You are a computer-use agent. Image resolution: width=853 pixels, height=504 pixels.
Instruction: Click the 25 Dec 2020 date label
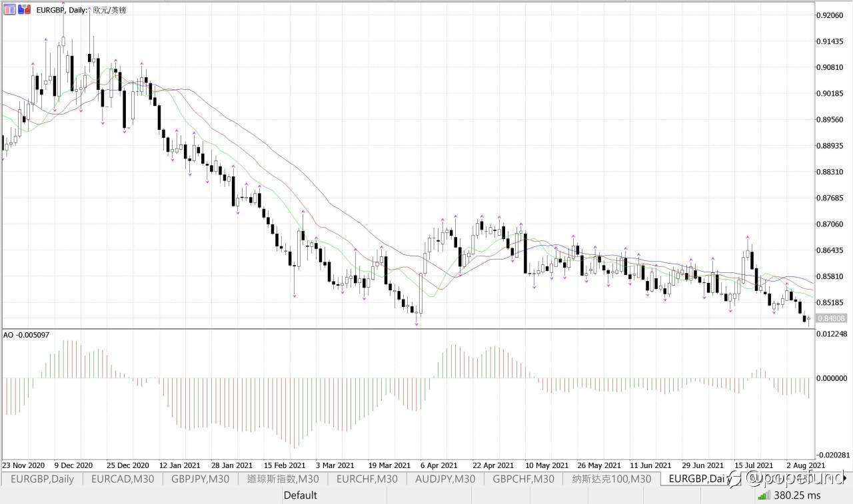[127, 465]
